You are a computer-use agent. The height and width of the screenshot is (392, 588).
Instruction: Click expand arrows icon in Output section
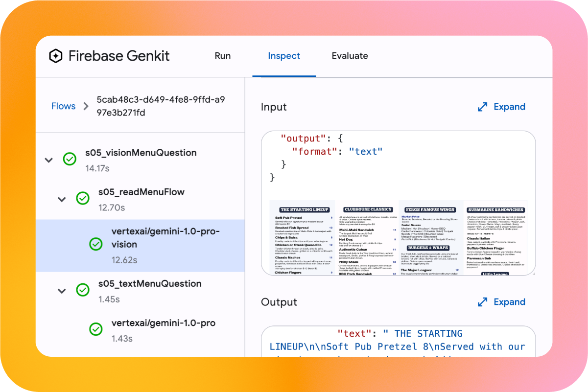483,302
